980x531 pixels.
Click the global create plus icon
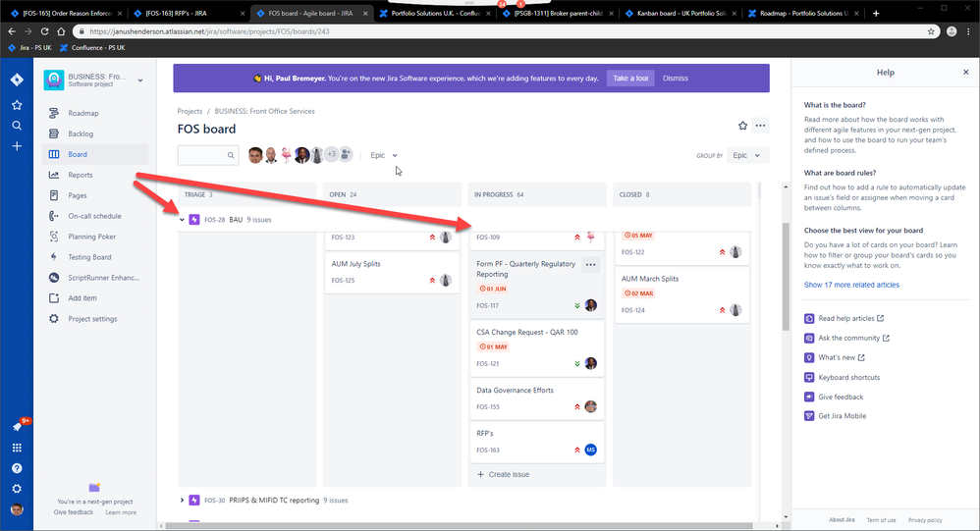17,146
